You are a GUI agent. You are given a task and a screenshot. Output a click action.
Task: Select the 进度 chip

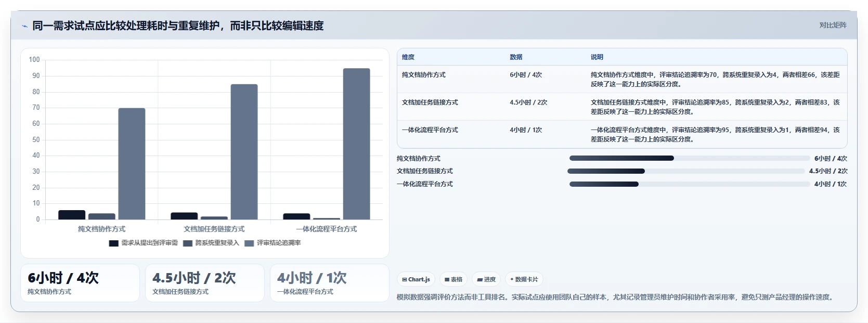486,279
